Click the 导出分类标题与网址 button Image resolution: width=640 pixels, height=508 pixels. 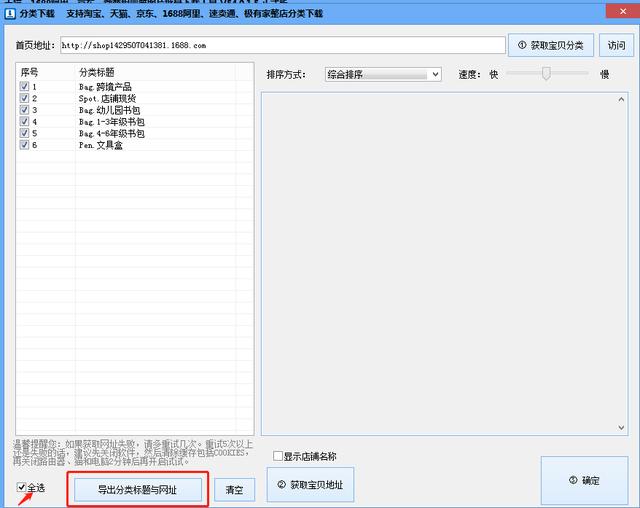click(x=138, y=490)
